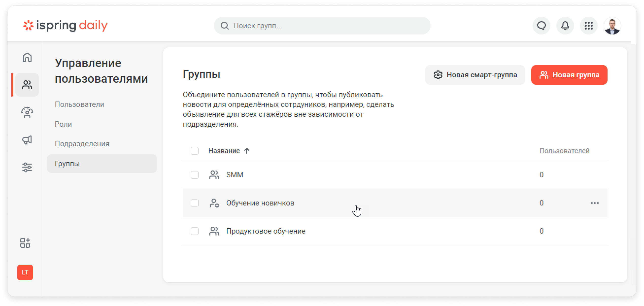Open the megaphone announcements sidebar icon
This screenshot has width=644, height=306.
pos(27,140)
